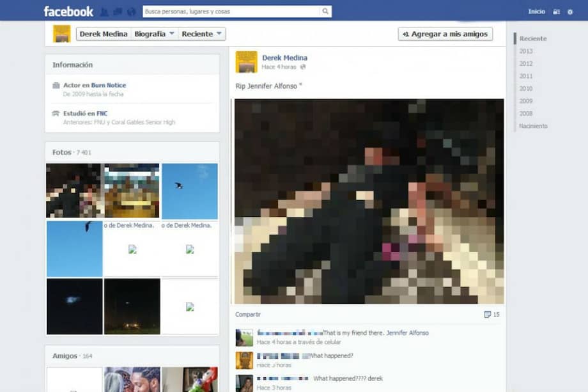This screenshot has height=392, width=588.
Task: Click the 'Hace 4 horas a través de celular' timestamp
Action: (299, 342)
